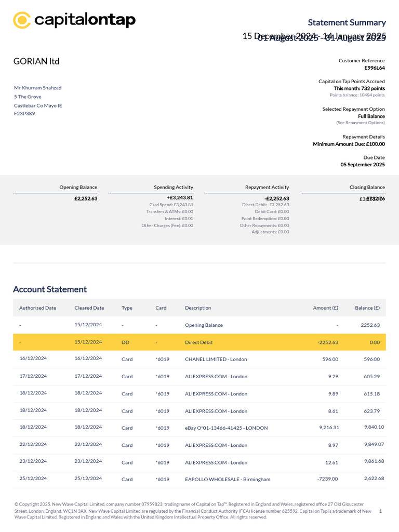Select Repayment Activity total -£2,252.63
This screenshot has height=532, width=399.
[277, 198]
